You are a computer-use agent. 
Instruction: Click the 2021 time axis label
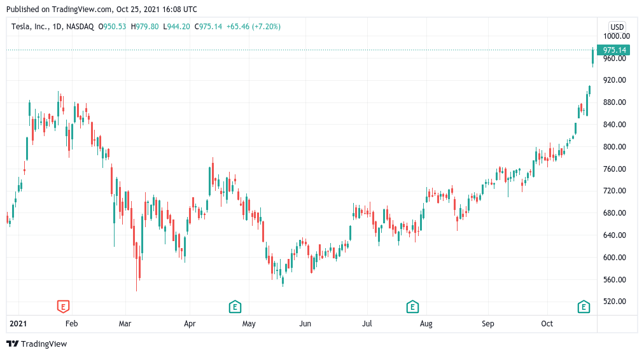click(x=18, y=323)
